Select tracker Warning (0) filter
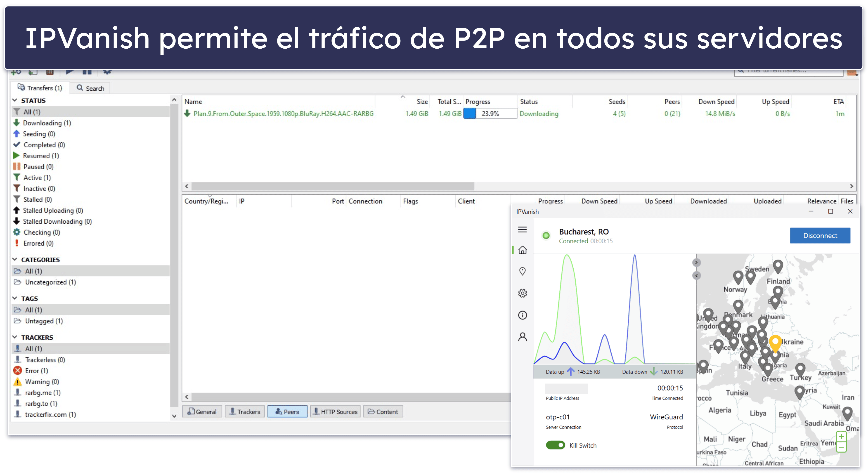868x473 pixels. [90, 382]
